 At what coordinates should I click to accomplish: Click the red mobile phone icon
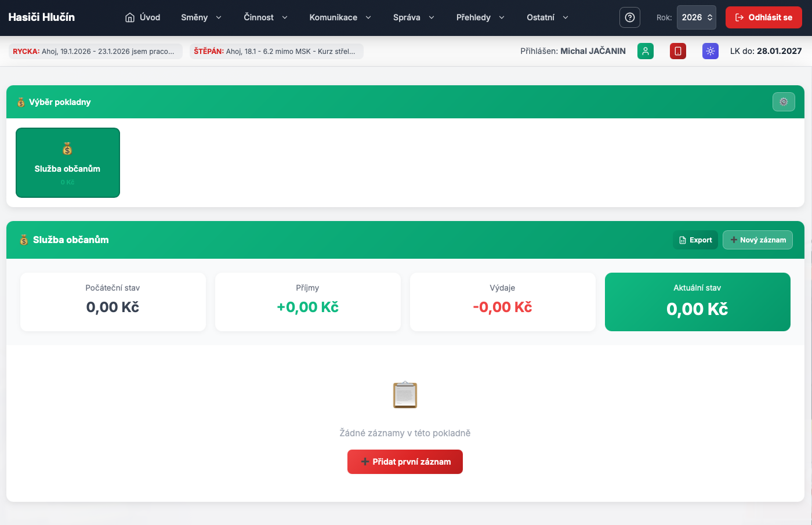pyautogui.click(x=678, y=51)
